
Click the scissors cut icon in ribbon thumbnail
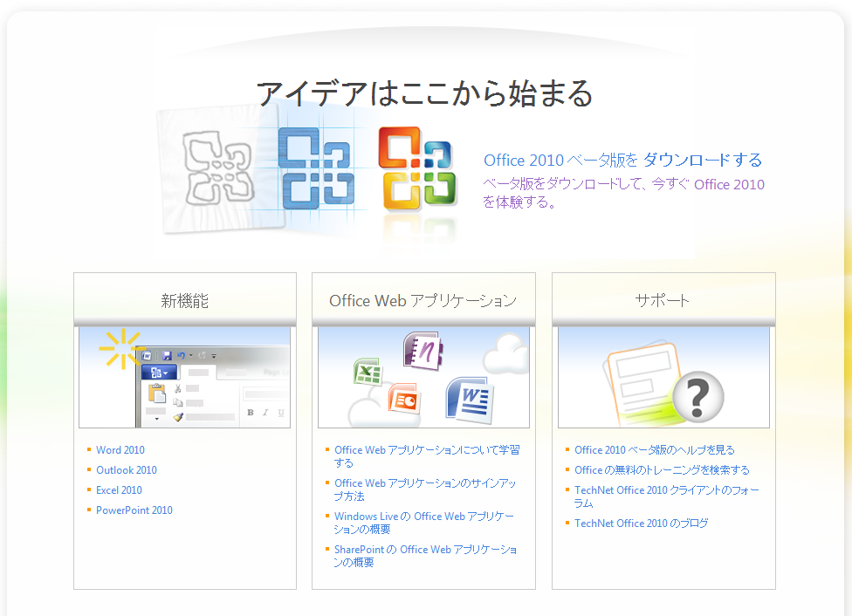click(x=178, y=388)
